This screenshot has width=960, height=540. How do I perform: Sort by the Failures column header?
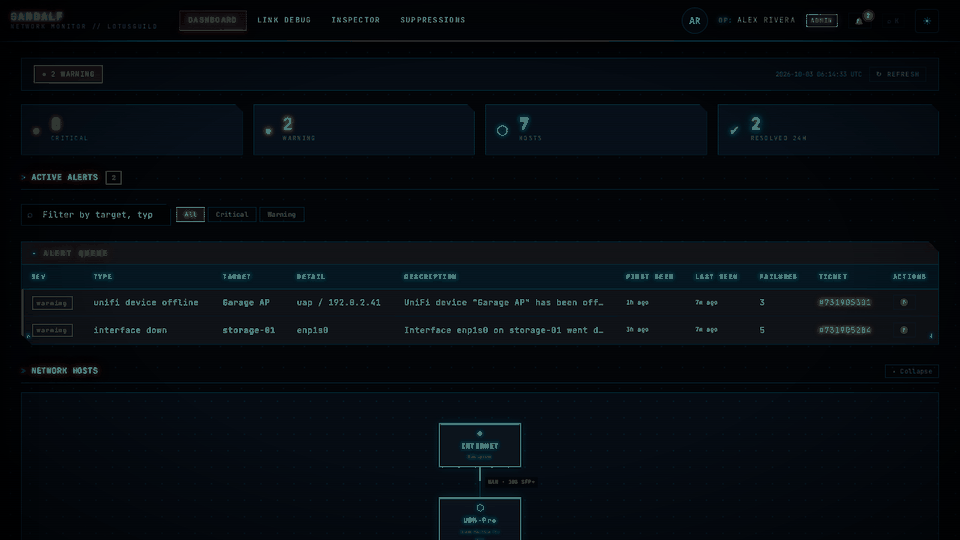point(778,277)
